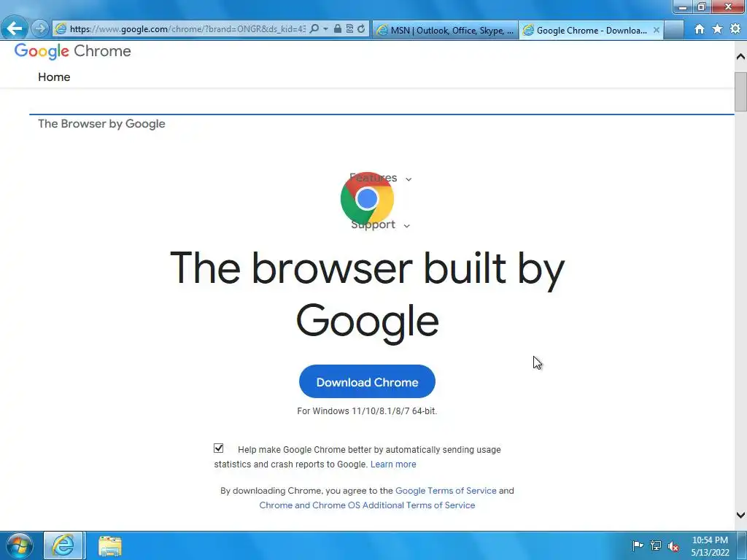Click the Google Chrome logo header
Viewport: 747px width, 560px height.
point(72,51)
